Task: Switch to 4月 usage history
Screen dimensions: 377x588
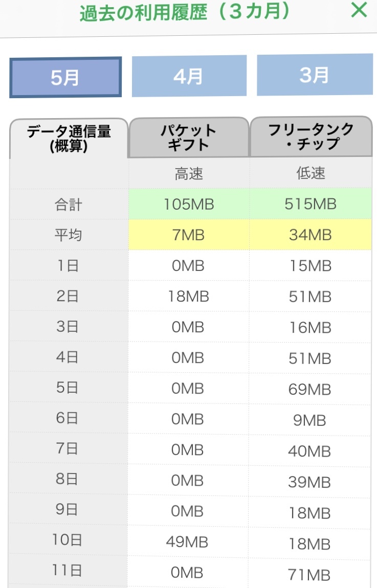Action: 189,76
